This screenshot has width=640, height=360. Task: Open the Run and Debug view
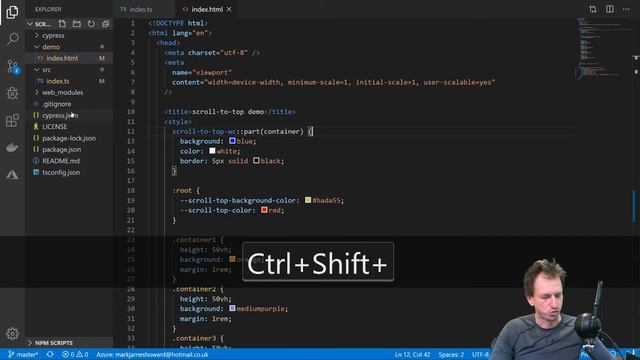12,93
